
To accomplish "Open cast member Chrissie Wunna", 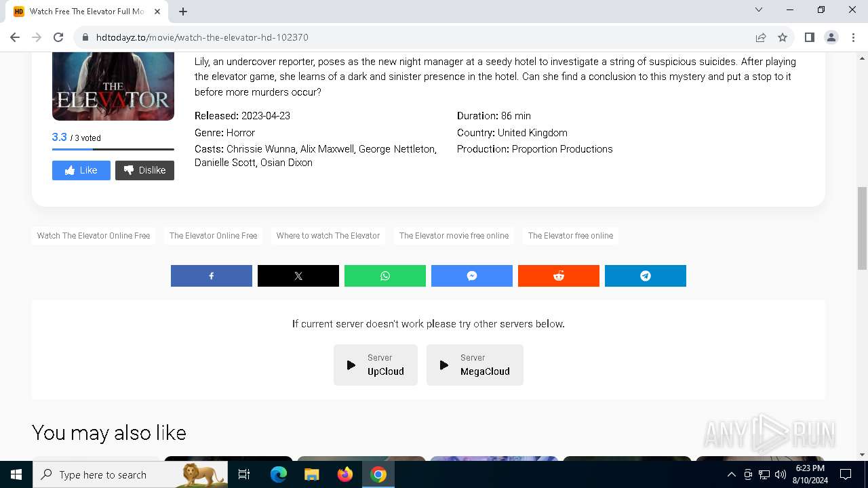I will 260,149.
